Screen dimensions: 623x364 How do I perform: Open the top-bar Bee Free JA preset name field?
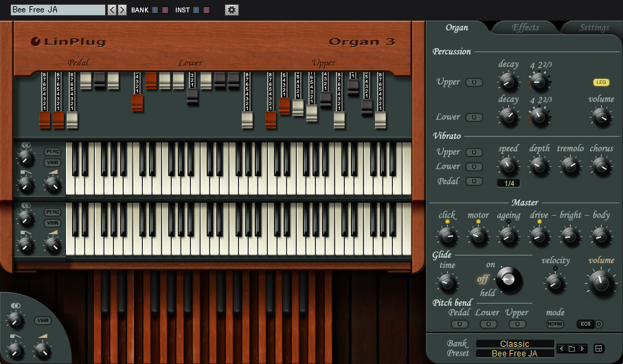tap(58, 10)
